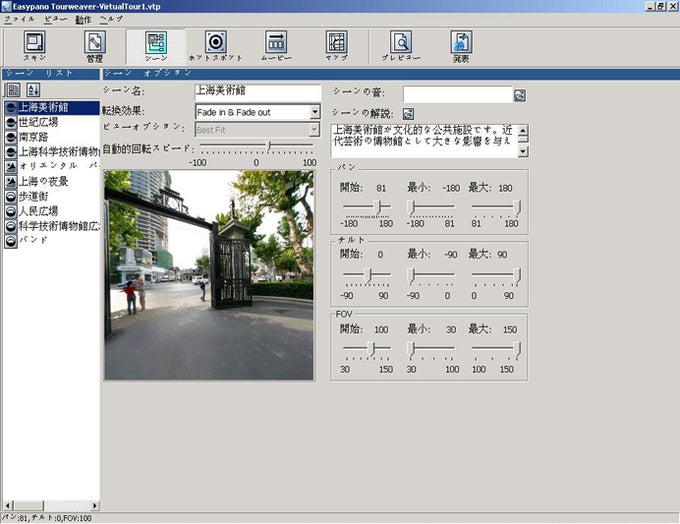Click the scene list thumbnail view icon
680x524 pixels.
[x=13, y=90]
